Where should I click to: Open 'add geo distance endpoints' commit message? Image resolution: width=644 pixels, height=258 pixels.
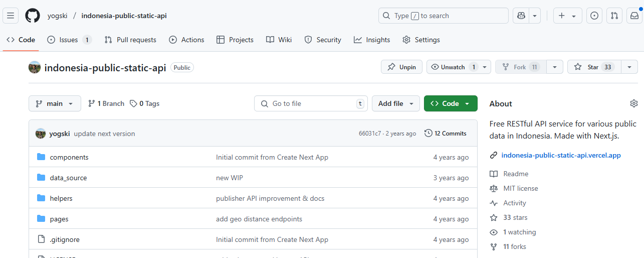259,219
